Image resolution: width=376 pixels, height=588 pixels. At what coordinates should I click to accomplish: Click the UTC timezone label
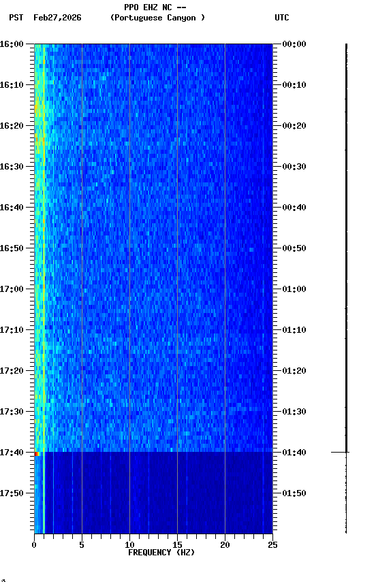(282, 18)
